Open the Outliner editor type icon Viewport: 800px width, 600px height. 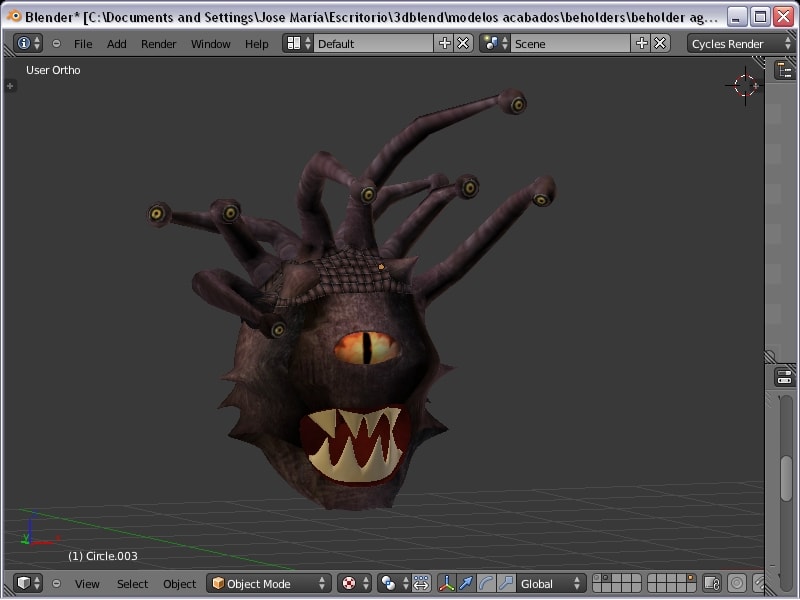point(785,70)
